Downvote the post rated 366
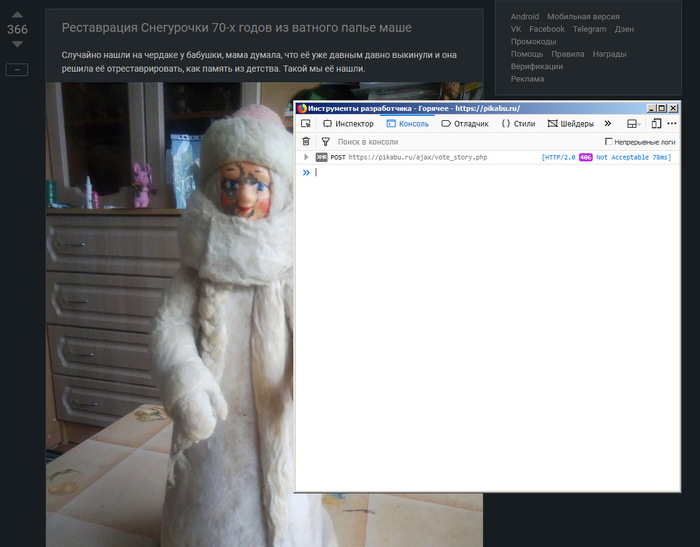 point(17,45)
